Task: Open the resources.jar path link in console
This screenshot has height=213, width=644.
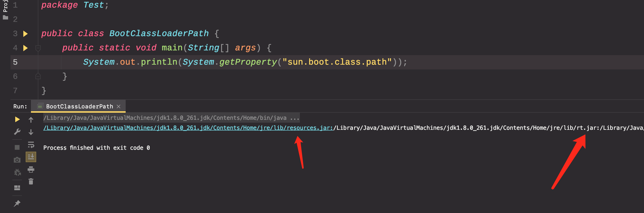Action: 188,128
